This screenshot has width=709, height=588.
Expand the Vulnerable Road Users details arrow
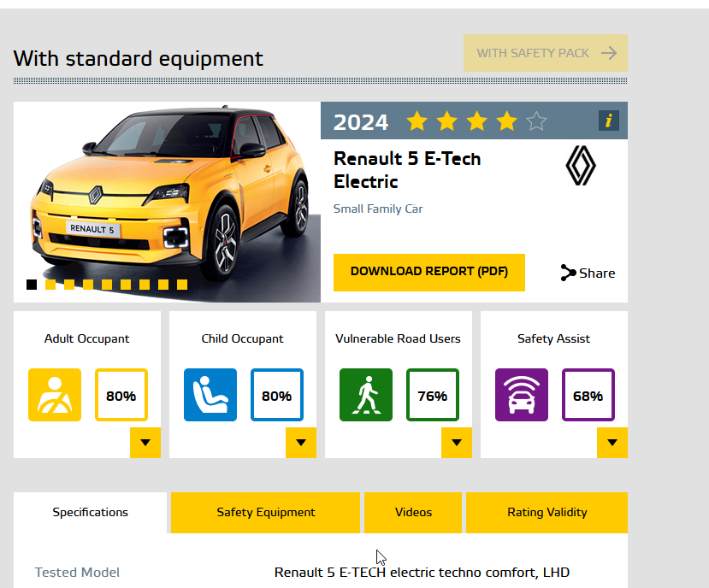click(456, 443)
